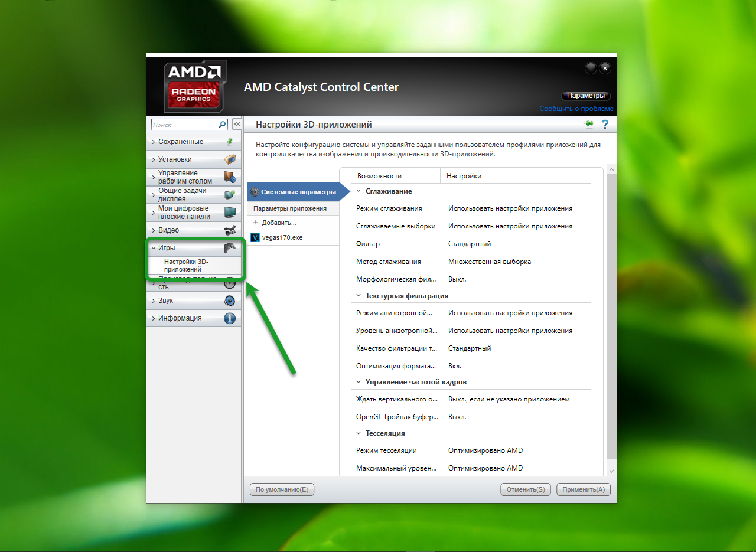Image resolution: width=756 pixels, height=552 pixels.
Task: Follow the Сообщить о проблеме link
Action: (x=576, y=109)
